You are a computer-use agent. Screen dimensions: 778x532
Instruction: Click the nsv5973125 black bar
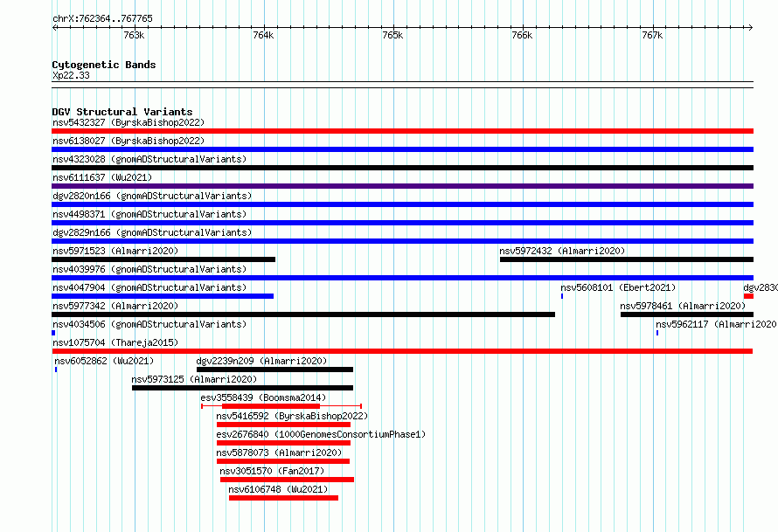[x=243, y=388]
